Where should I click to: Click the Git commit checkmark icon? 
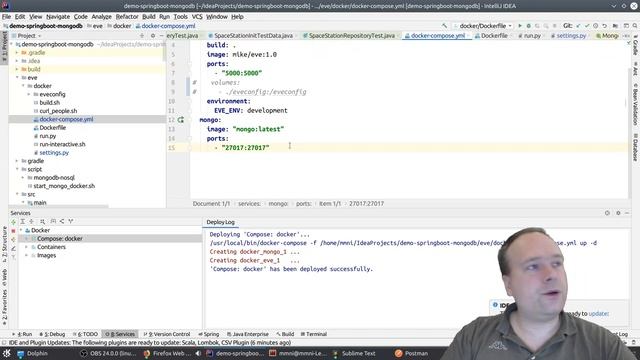click(587, 26)
